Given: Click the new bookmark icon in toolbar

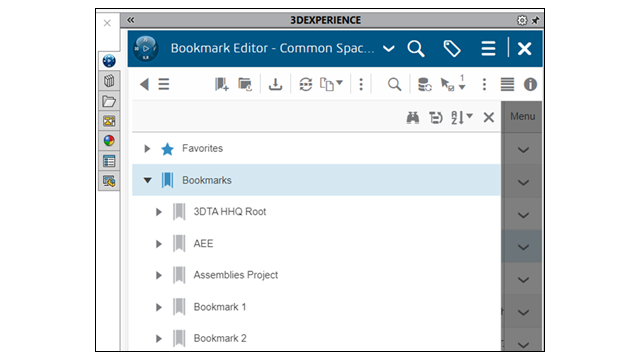Looking at the screenshot, I should click(x=222, y=84).
